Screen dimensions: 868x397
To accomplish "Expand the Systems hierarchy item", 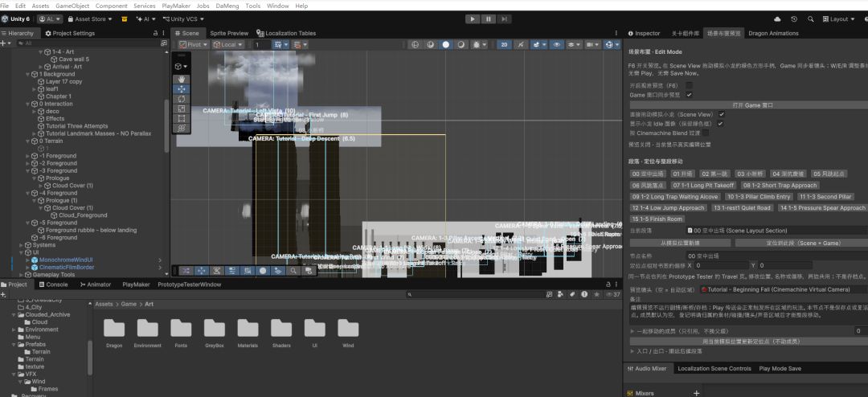I will click(21, 245).
